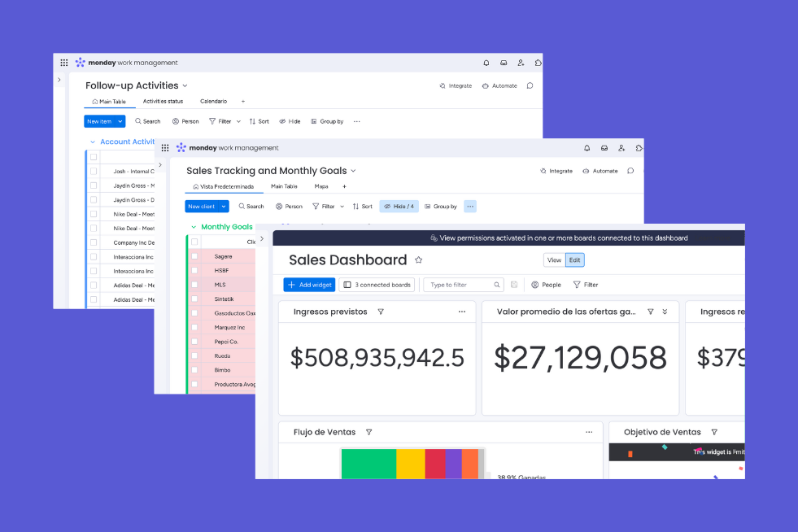Switch to Mapa tab
Image resolution: width=798 pixels, height=532 pixels.
[x=321, y=186]
